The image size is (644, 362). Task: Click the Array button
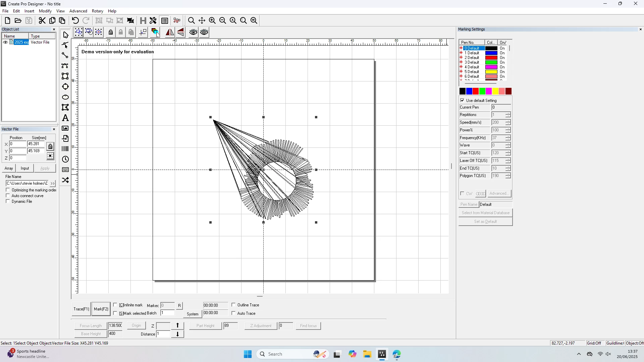tap(9, 168)
